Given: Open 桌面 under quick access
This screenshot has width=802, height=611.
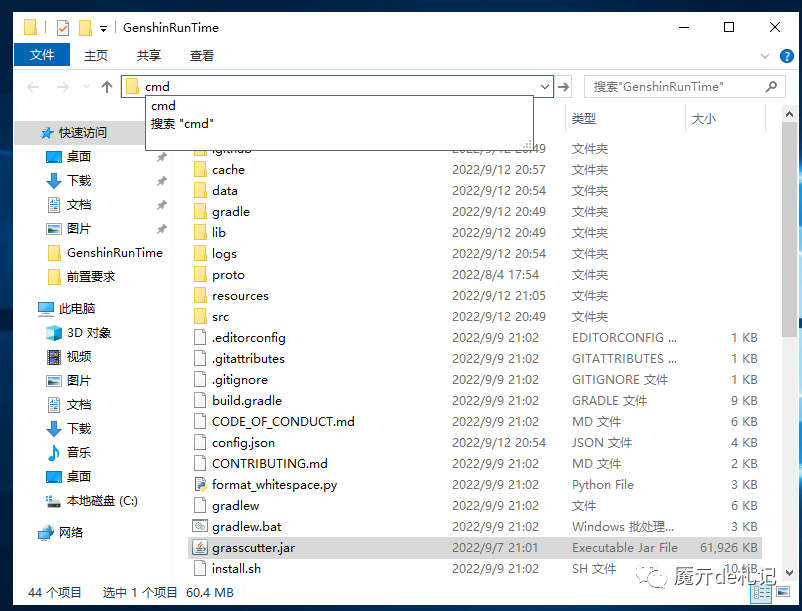Looking at the screenshot, I should point(79,156).
